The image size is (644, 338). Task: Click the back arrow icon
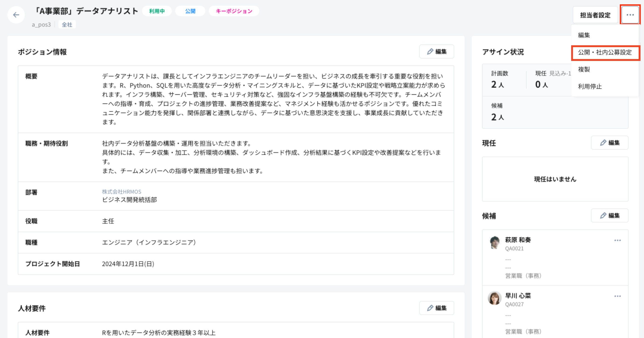pyautogui.click(x=16, y=15)
